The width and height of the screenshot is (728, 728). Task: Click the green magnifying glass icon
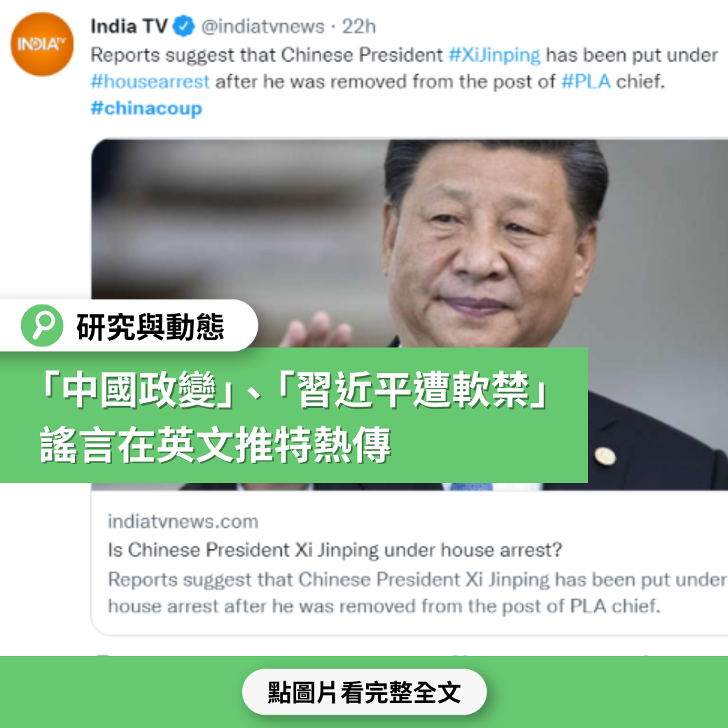point(42,325)
